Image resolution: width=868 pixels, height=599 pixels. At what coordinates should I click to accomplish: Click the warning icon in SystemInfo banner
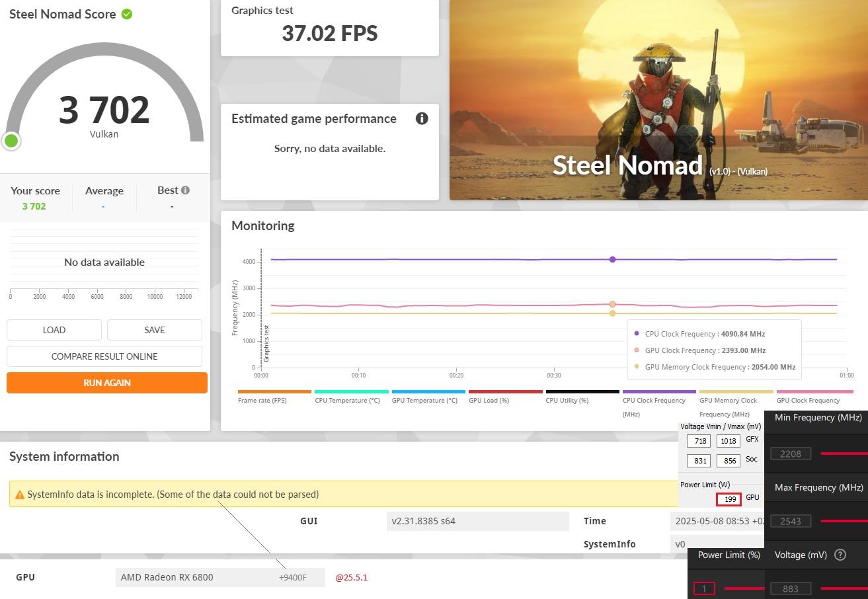(20, 495)
